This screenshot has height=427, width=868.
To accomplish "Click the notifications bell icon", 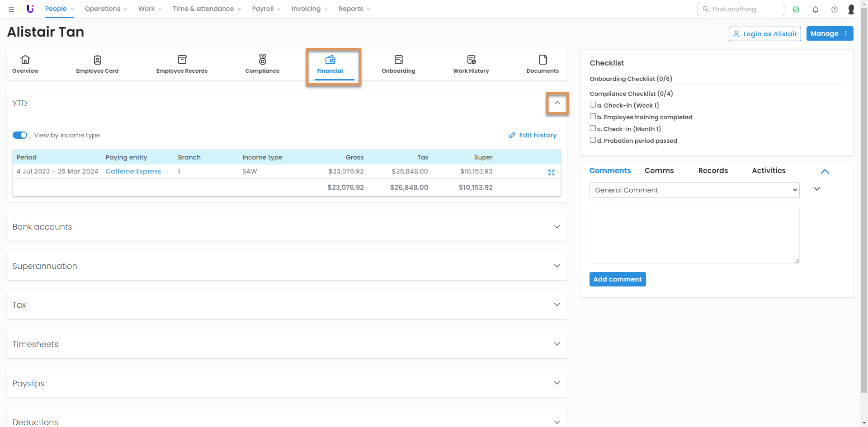I will [816, 9].
